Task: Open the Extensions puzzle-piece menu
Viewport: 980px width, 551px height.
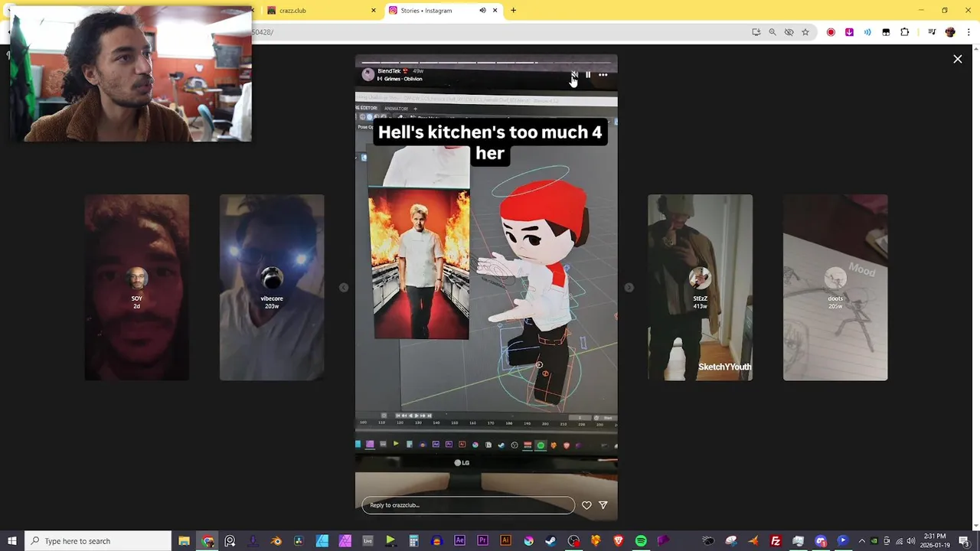Action: click(904, 32)
